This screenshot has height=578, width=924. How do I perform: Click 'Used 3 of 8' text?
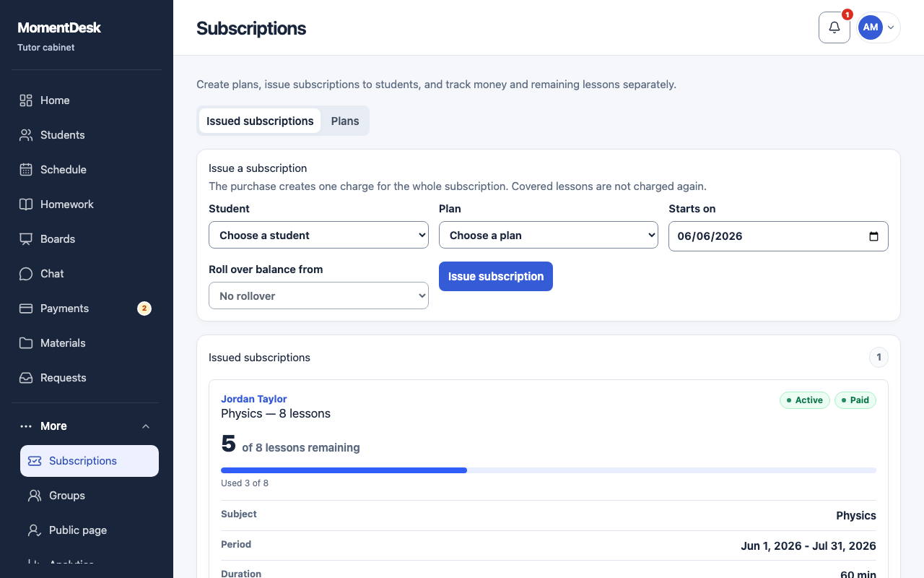pos(245,483)
